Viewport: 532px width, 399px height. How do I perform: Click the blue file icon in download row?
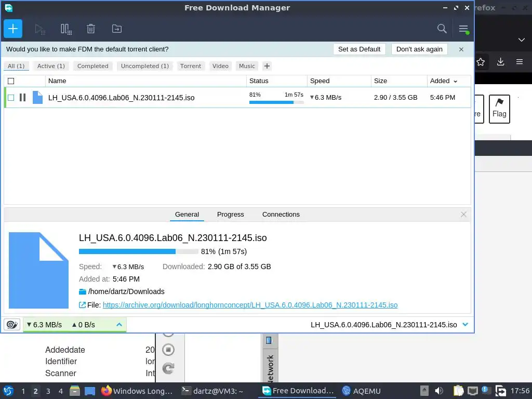click(37, 97)
